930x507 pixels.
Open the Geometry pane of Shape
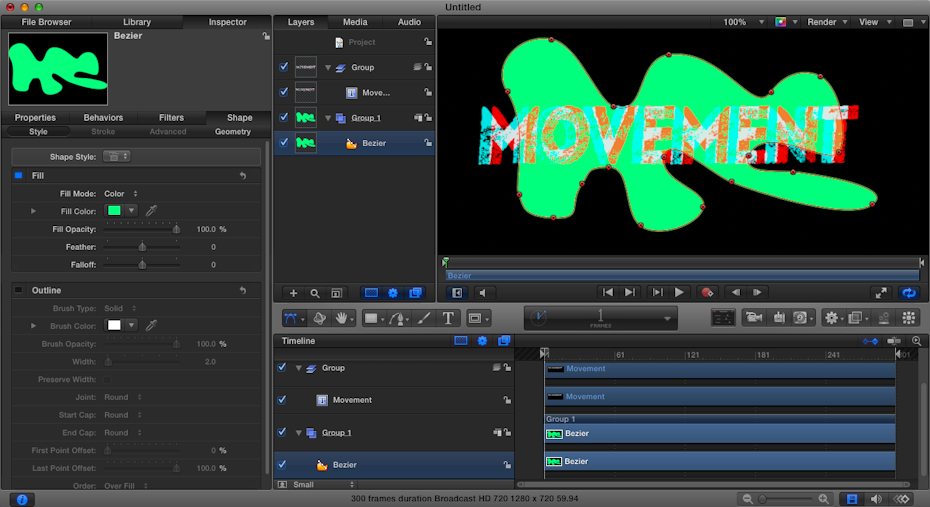[233, 132]
